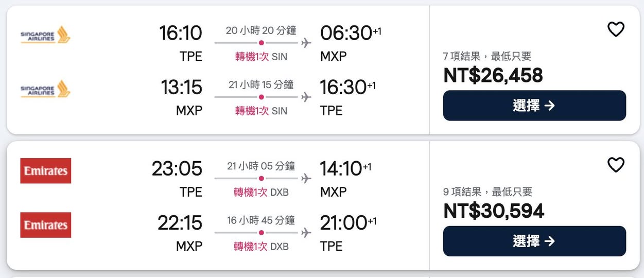
Task: Select the NT$26,458 Singapore Airlines flight
Action: tap(534, 106)
